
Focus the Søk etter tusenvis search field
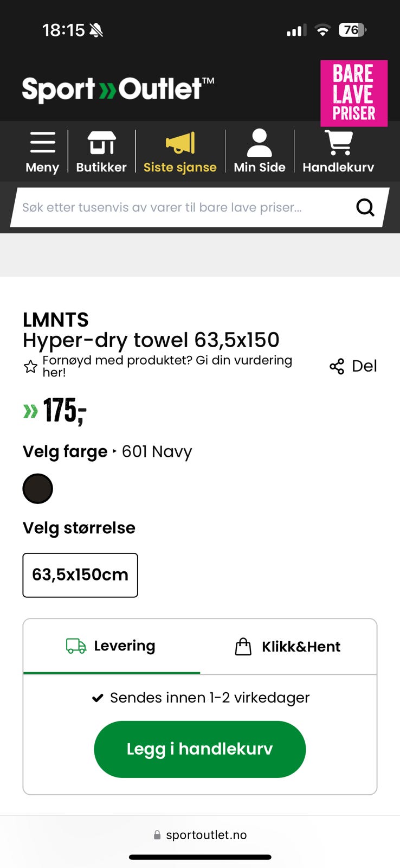[x=184, y=207]
